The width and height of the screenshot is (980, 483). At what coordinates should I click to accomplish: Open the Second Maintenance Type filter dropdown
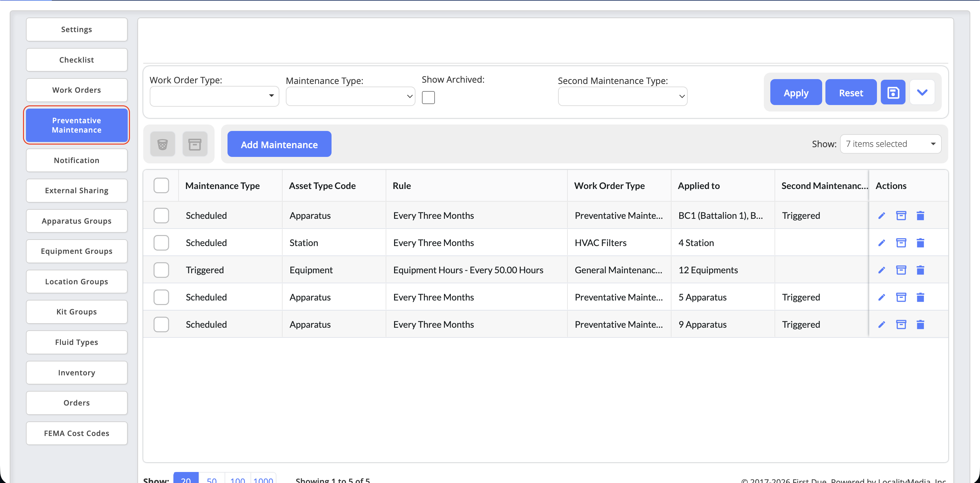pyautogui.click(x=623, y=96)
